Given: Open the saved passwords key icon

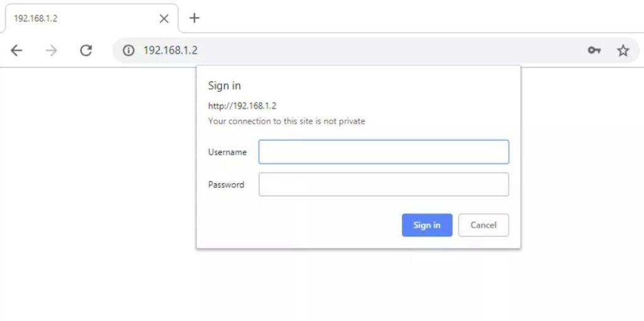Looking at the screenshot, I should pyautogui.click(x=594, y=51).
